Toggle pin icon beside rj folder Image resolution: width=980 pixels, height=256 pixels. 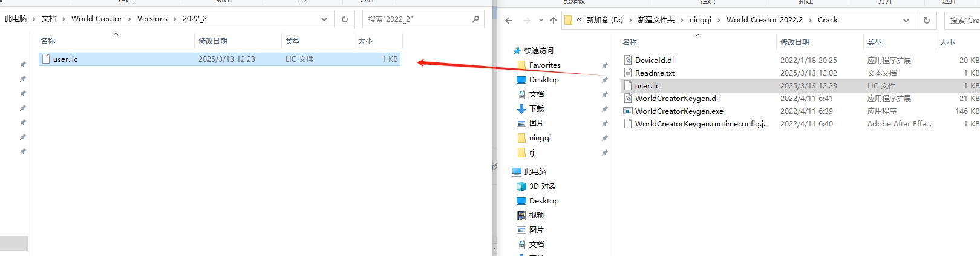[x=604, y=153]
